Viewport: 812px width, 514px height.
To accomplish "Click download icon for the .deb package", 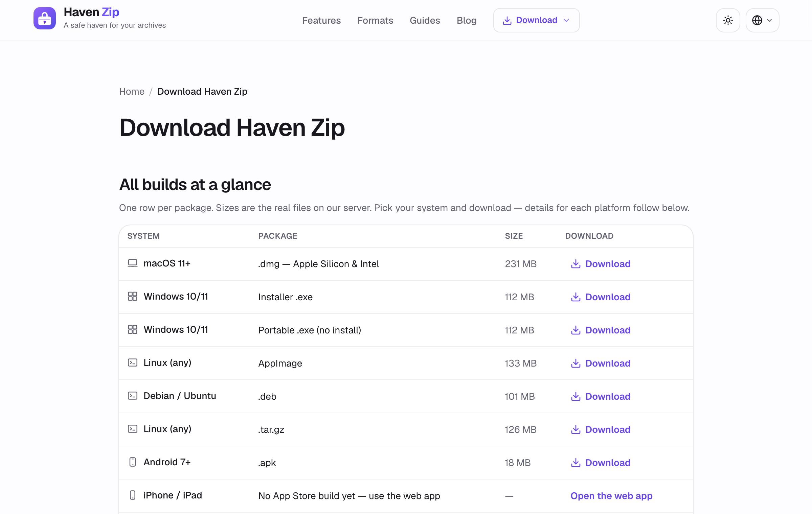I will (576, 396).
